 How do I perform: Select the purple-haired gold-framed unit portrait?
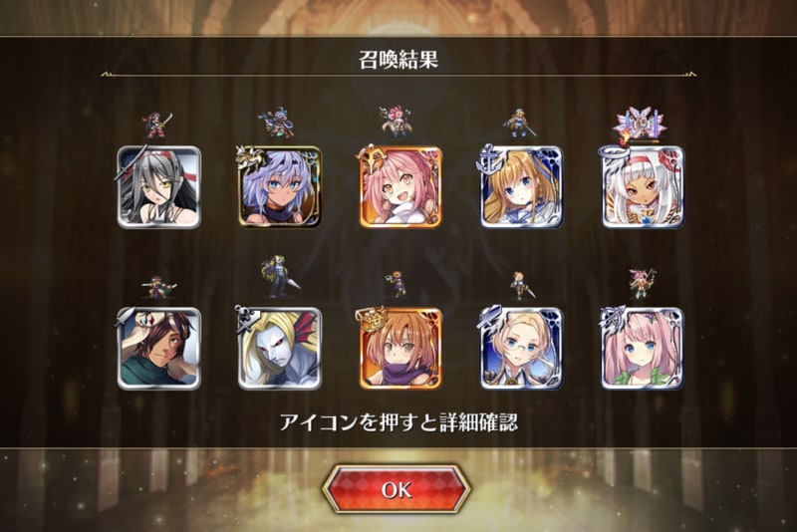[x=280, y=187]
